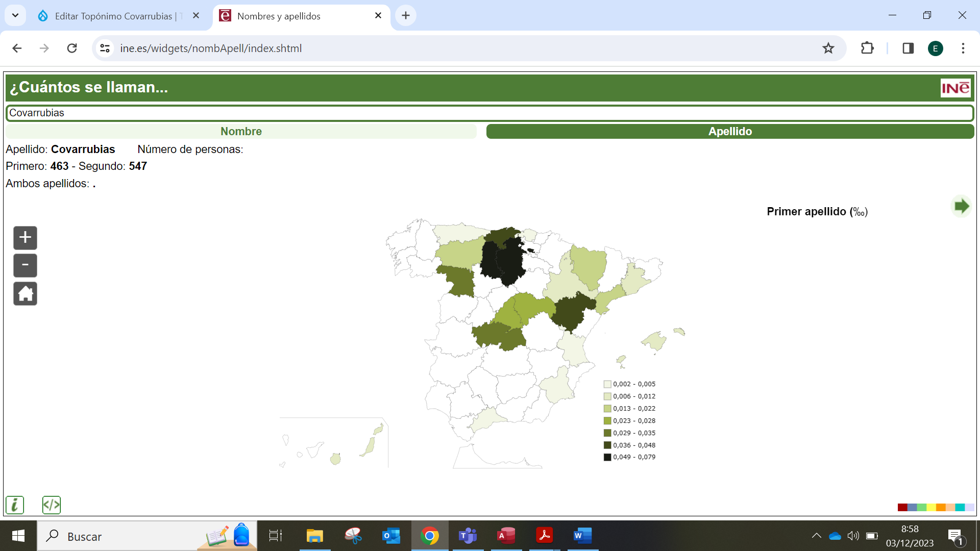Viewport: 980px width, 551px height.
Task: Open browser extensions menu
Action: (867, 48)
